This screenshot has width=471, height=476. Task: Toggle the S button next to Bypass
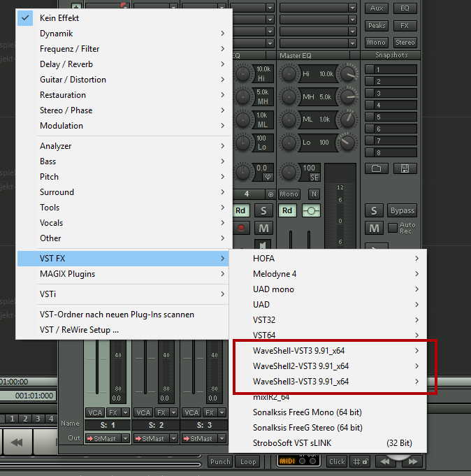tap(374, 210)
